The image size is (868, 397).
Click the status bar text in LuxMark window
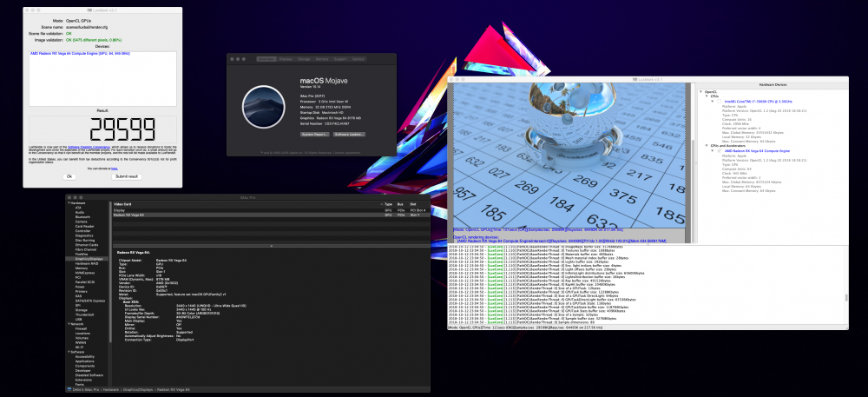click(525, 328)
